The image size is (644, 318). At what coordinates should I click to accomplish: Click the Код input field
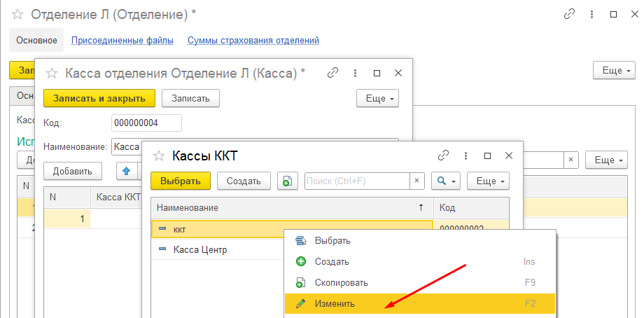(146, 123)
